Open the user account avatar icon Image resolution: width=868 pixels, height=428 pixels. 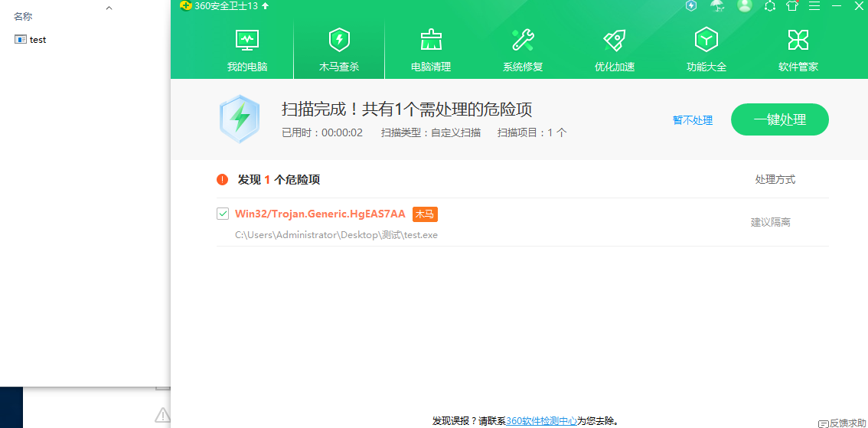coord(745,5)
